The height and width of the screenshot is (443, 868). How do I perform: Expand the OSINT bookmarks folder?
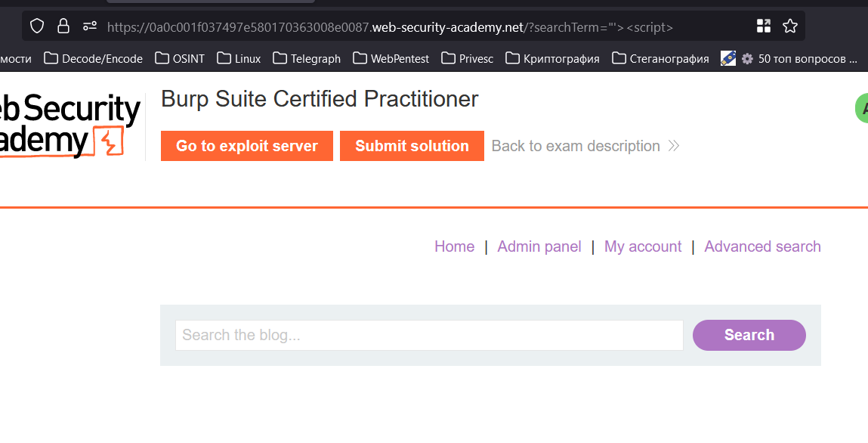pos(180,58)
